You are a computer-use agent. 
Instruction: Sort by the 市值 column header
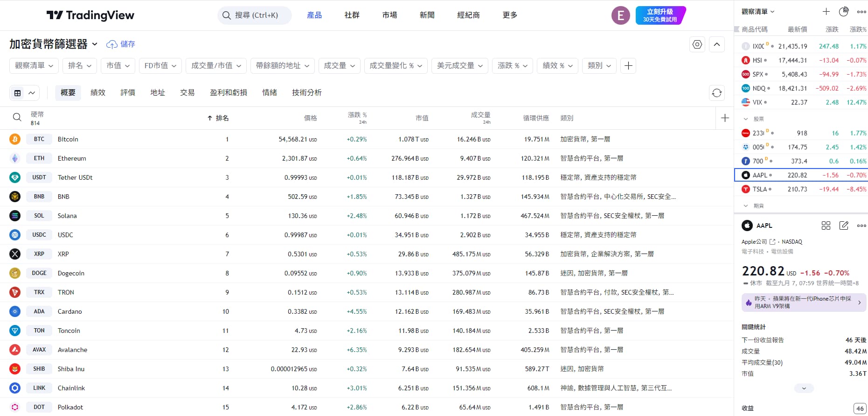tap(422, 118)
